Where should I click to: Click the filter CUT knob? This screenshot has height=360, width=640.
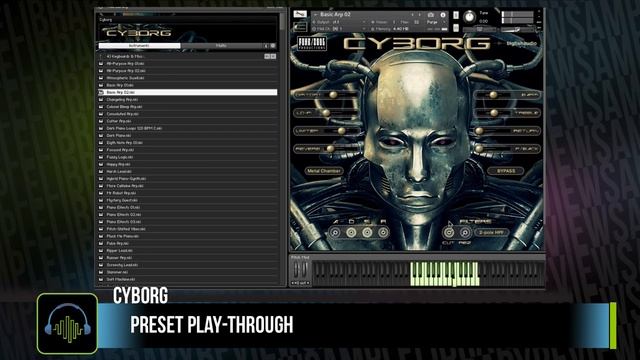[x=449, y=233]
